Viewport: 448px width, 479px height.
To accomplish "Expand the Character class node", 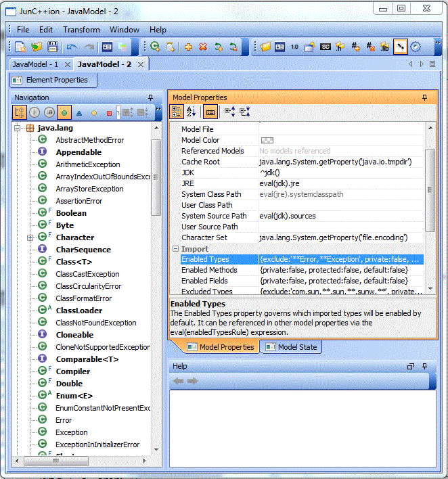I will (30, 237).
